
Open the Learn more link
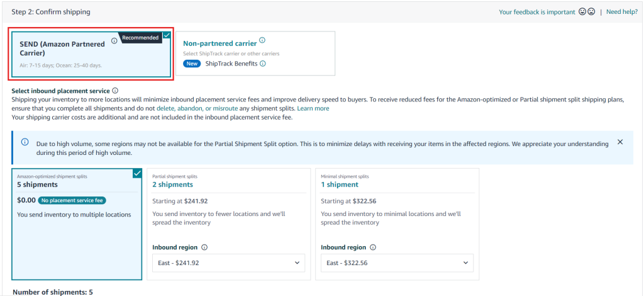pyautogui.click(x=313, y=108)
